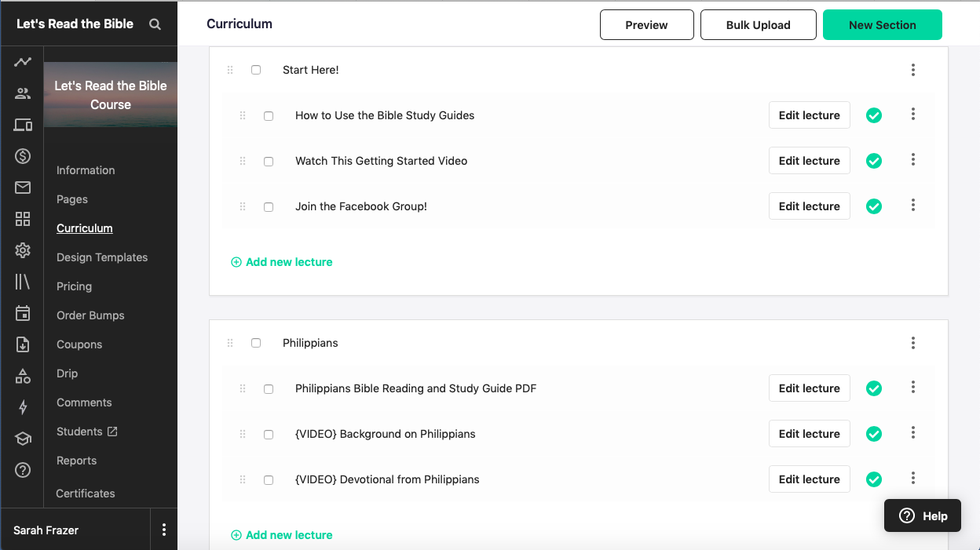Check the Devotional from Philippians video box

(269, 480)
